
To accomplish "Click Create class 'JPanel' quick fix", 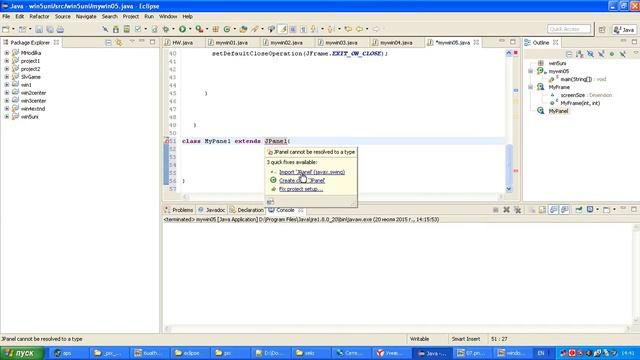I will click(x=302, y=180).
